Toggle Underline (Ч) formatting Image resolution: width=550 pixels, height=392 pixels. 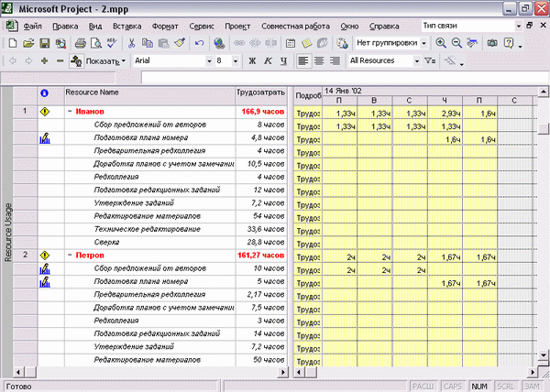coord(284,61)
